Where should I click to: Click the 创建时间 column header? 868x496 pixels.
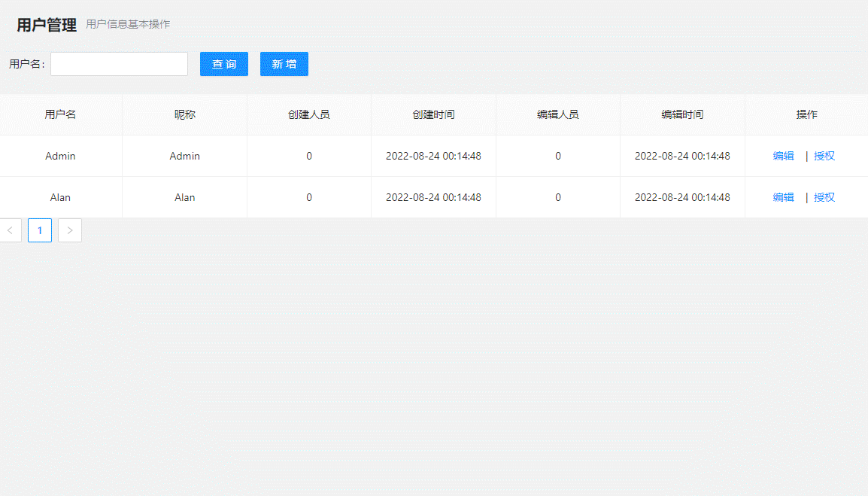click(433, 114)
